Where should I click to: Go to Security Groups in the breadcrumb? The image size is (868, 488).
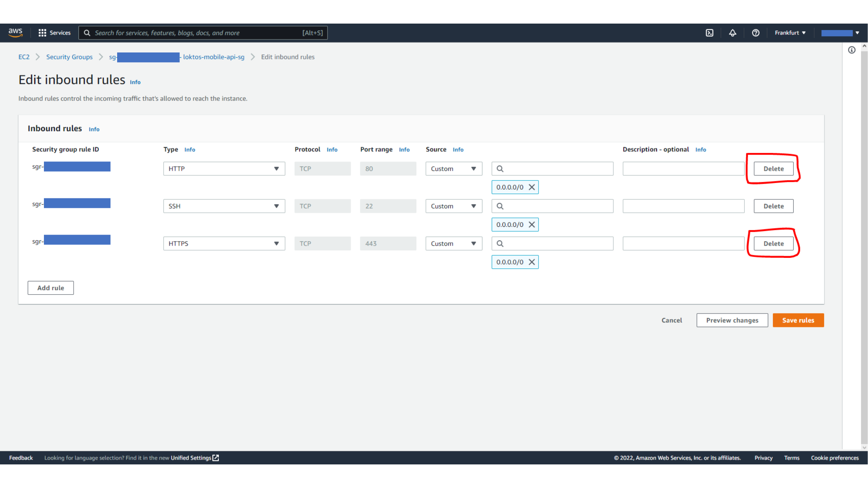pyautogui.click(x=70, y=57)
